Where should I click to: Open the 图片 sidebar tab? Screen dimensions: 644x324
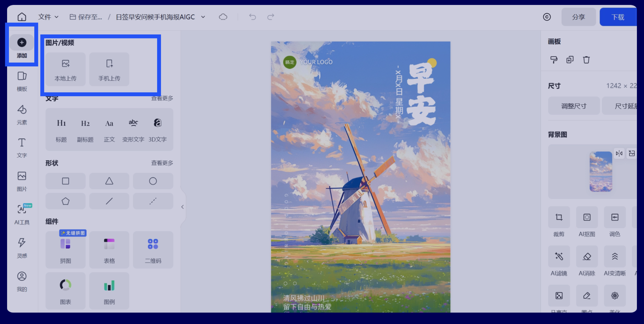pos(22,181)
